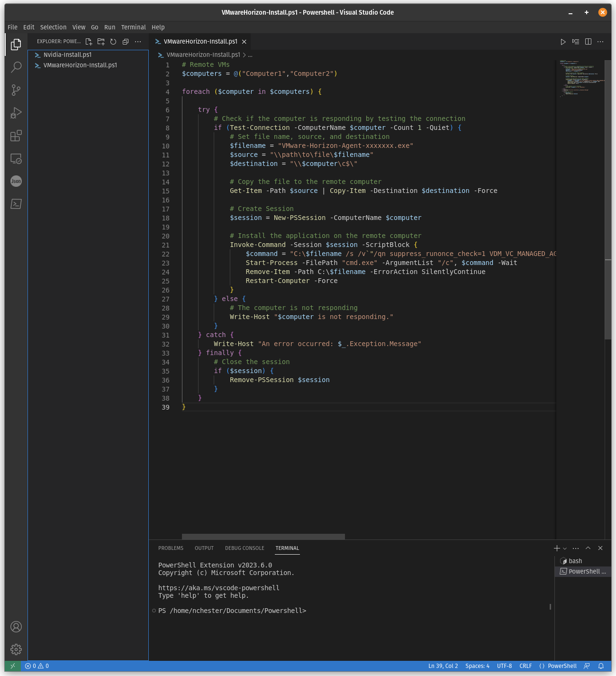Open the Remote Explorer view

(16, 159)
